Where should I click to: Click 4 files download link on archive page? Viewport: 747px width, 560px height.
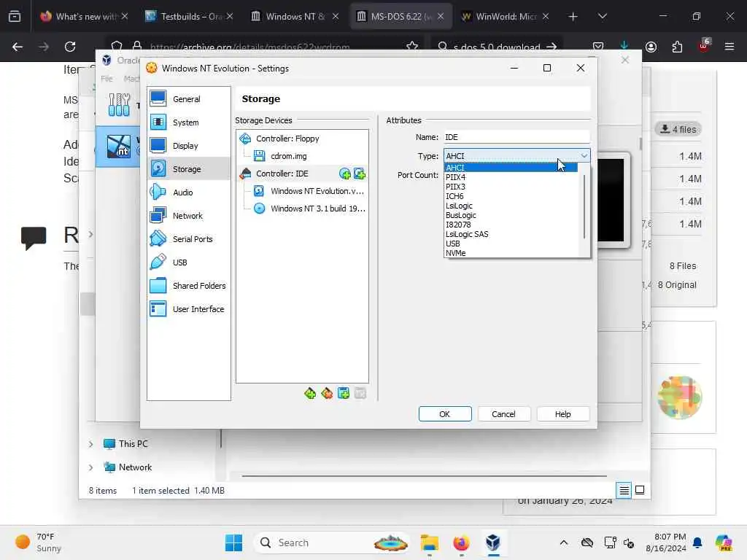coord(678,129)
